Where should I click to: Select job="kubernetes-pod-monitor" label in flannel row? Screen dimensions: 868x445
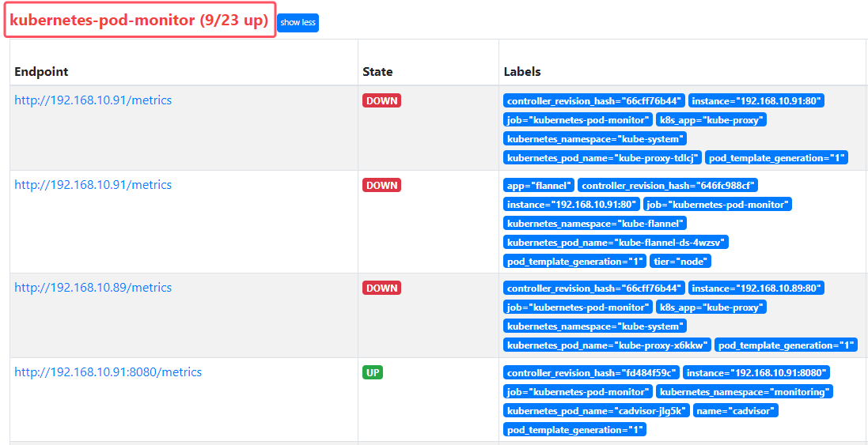(x=718, y=205)
